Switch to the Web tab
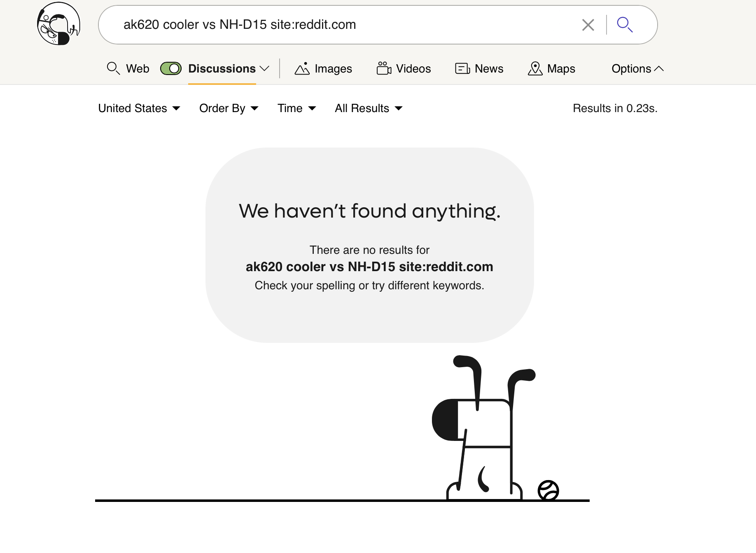This screenshot has width=756, height=553. [138, 68]
